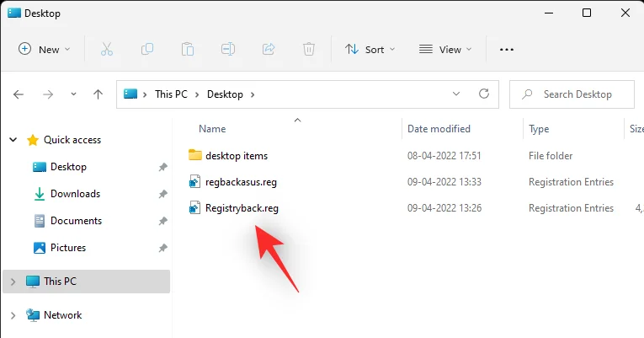Viewport: 644px width, 338px height.
Task: Collapse the Quick access tree
Action: (13, 140)
